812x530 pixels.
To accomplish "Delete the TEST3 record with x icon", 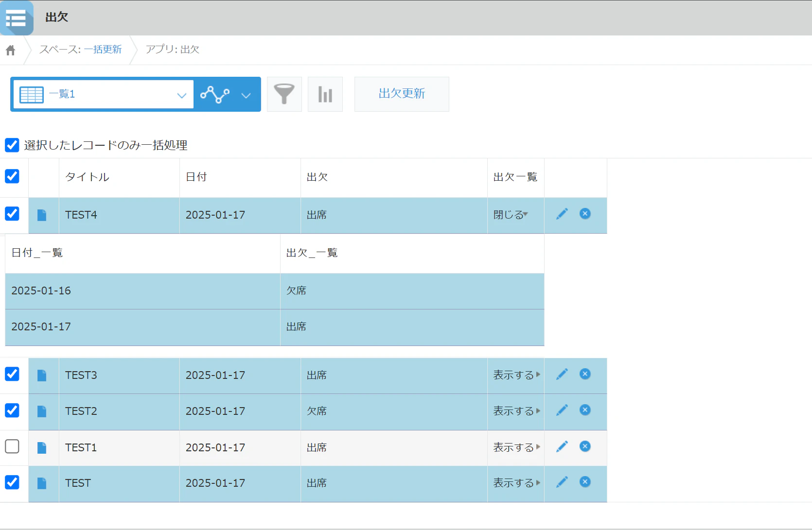I will [585, 374].
